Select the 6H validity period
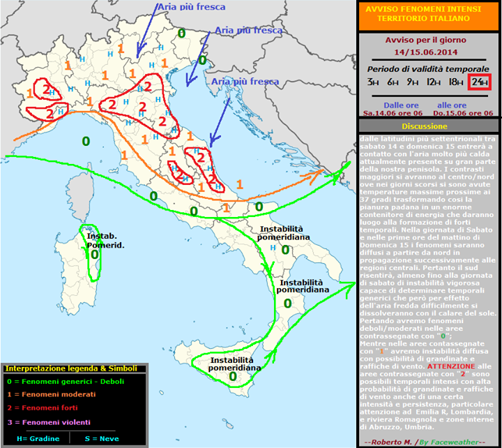 (393, 82)
